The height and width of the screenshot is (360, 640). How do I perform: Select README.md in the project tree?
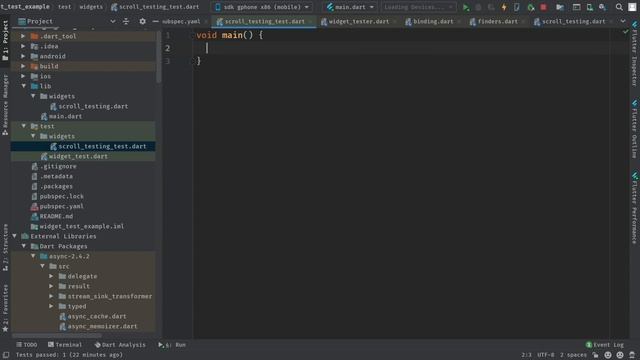(x=56, y=216)
